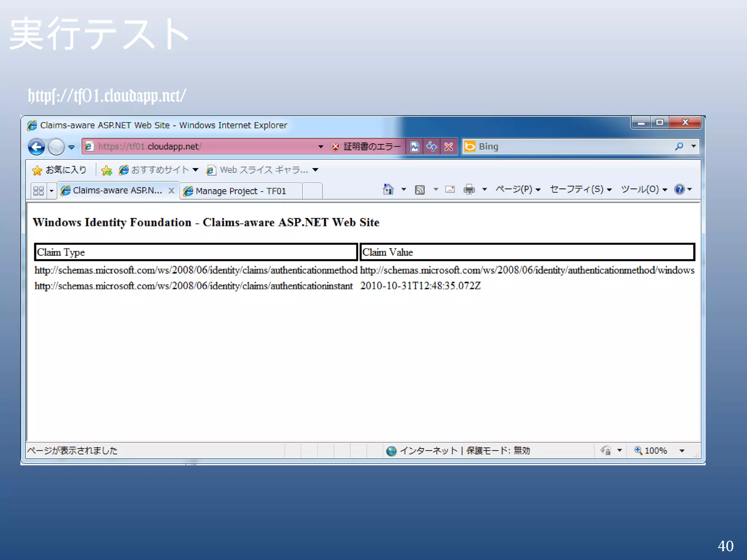Click the Windows Identity Foundation page heading
Screen dimensions: 747x560
point(206,222)
